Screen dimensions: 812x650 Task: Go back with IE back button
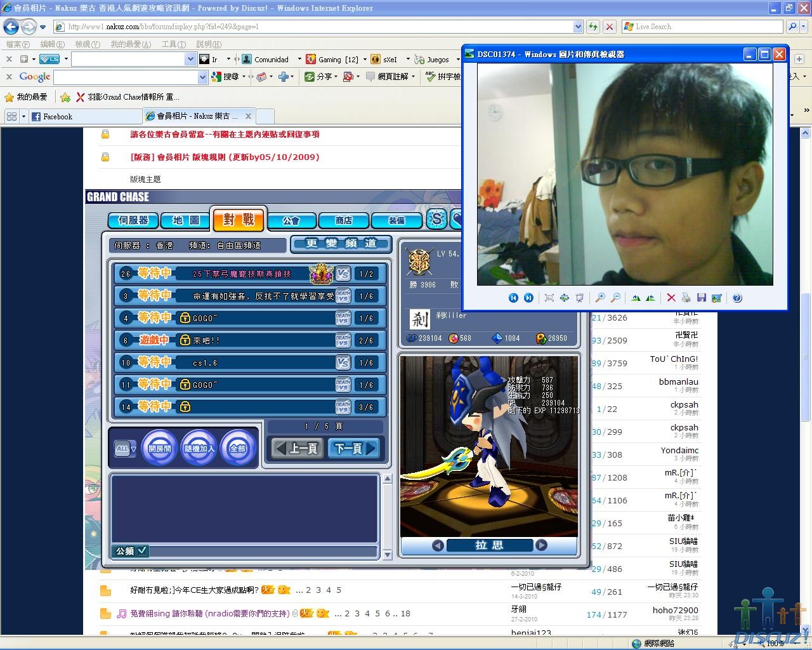coord(11,27)
